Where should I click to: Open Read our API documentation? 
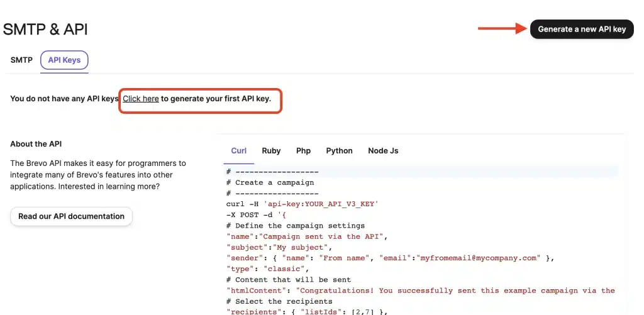(71, 216)
